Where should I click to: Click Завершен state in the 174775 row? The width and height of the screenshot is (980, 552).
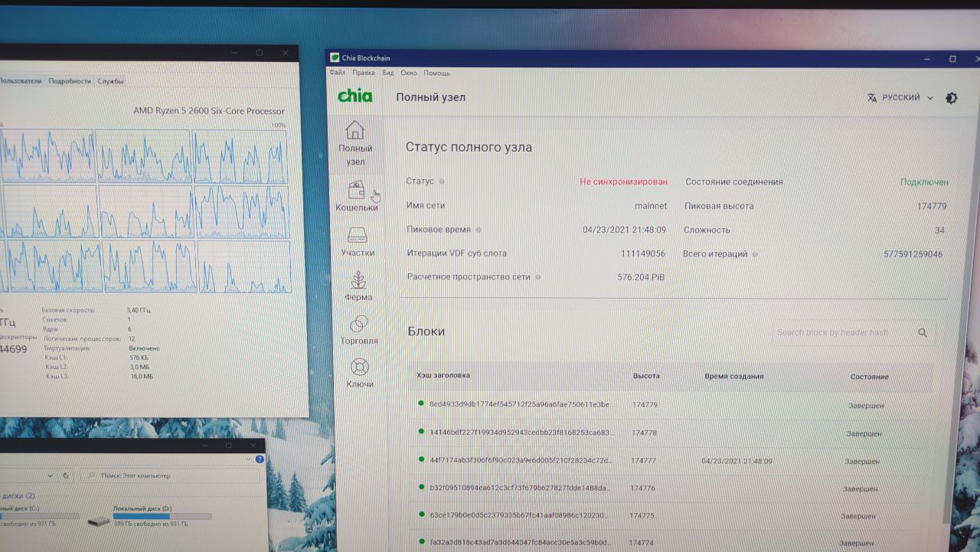click(858, 516)
